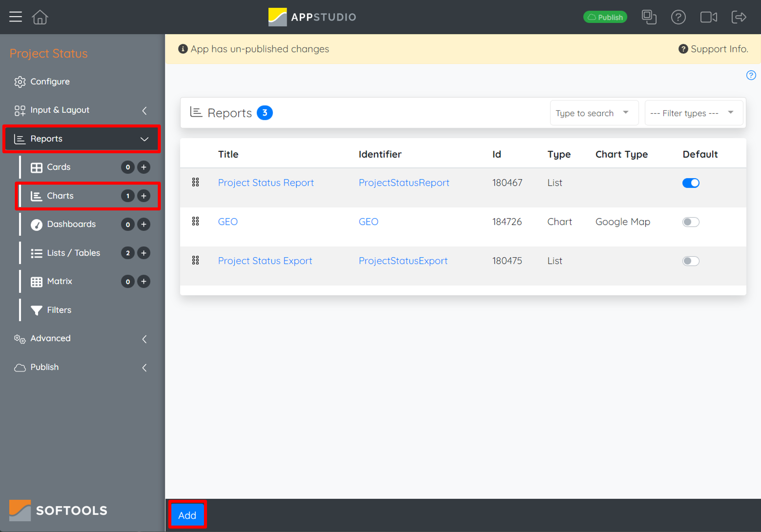Click the Id value 180467
The height and width of the screenshot is (532, 761).
click(x=507, y=183)
